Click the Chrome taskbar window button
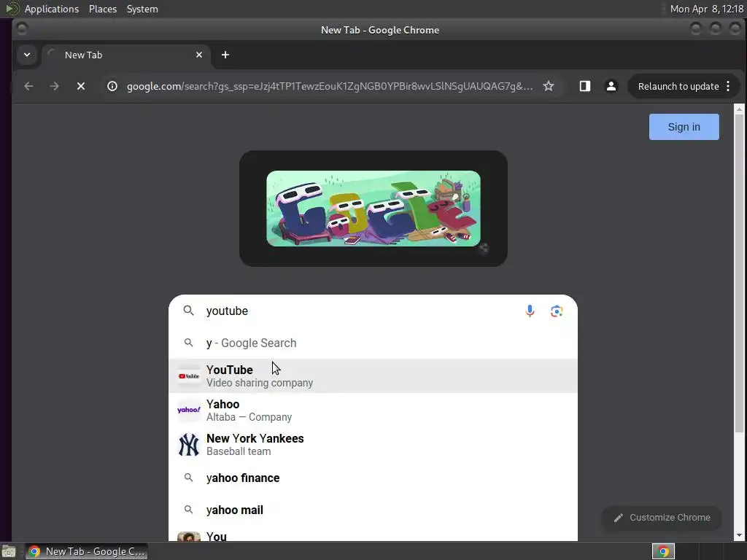747x560 pixels. coord(87,551)
